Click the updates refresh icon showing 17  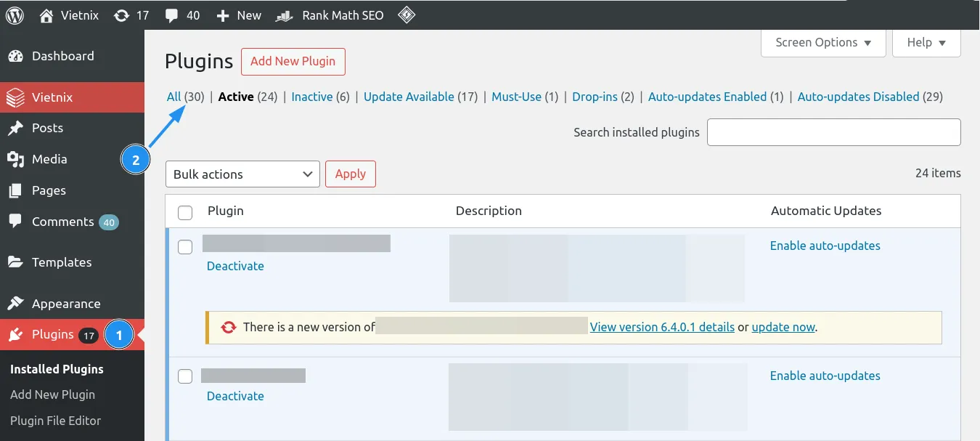pyautogui.click(x=121, y=15)
